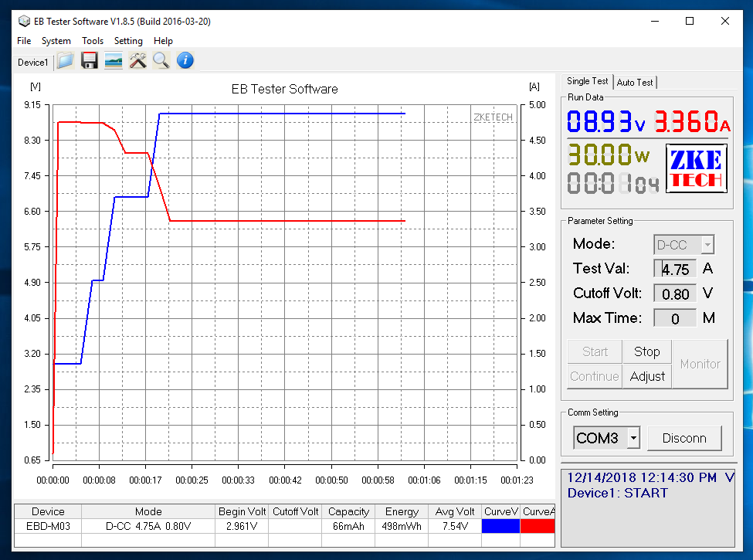Viewport: 753px width, 560px height.
Task: Open the Mode D-CC dropdown
Action: (x=707, y=245)
